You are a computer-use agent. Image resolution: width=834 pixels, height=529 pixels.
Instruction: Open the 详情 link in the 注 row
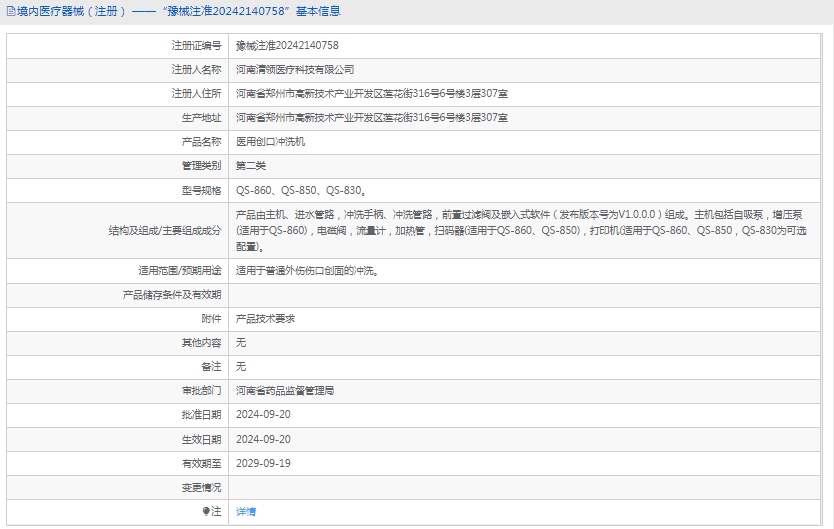coord(246,511)
